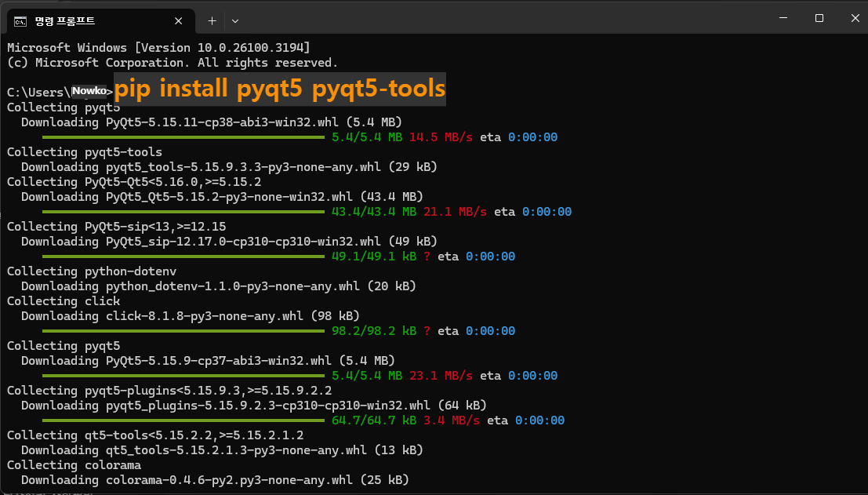Click 'Downloading qt5_tools-5.15.2.1.3-py3-none-any.whl (13 kB)' line

point(222,451)
